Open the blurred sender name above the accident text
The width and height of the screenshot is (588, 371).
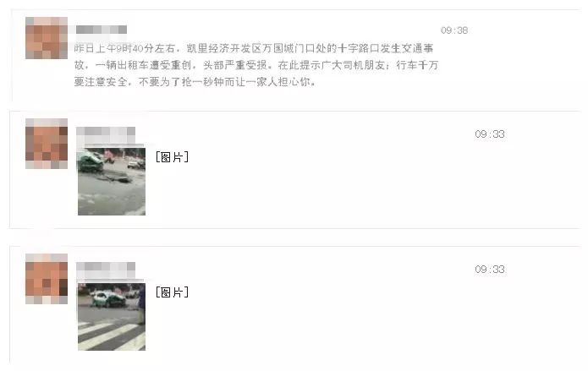pos(102,30)
